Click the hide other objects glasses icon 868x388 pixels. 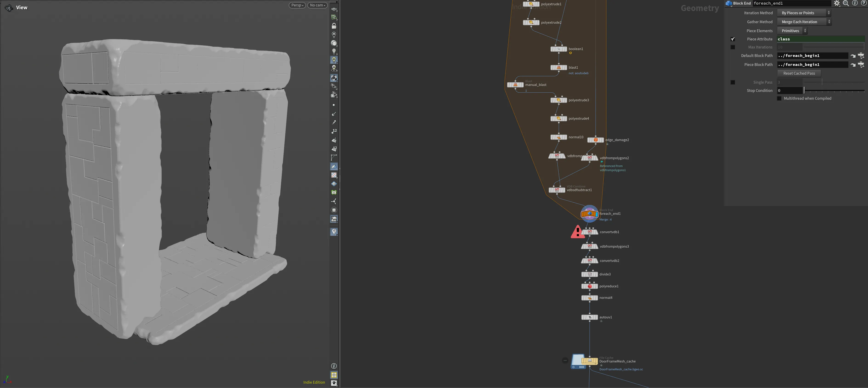[334, 86]
